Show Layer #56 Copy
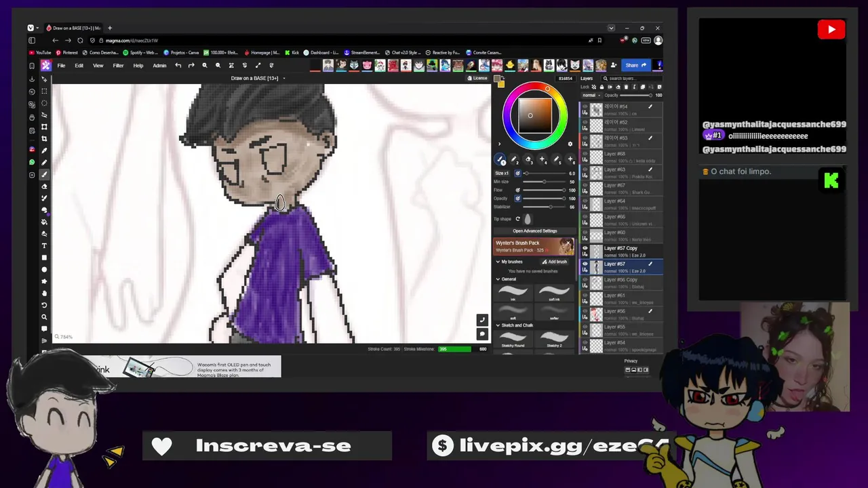 (585, 280)
